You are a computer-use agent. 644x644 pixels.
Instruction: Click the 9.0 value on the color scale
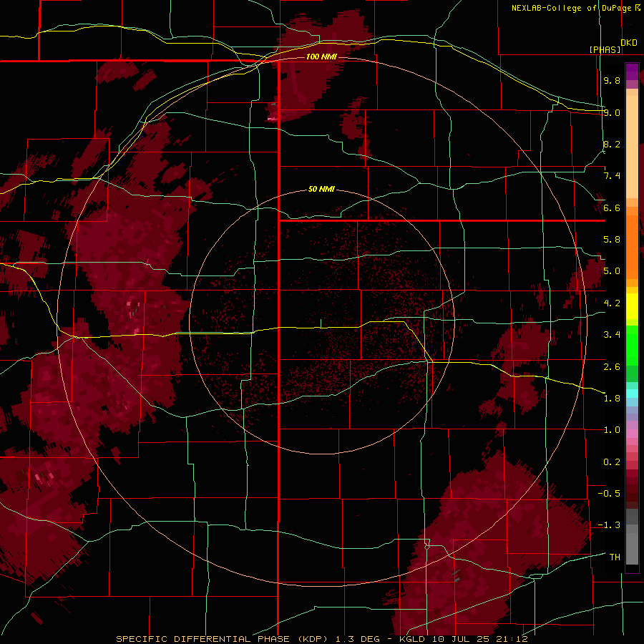[x=612, y=112]
